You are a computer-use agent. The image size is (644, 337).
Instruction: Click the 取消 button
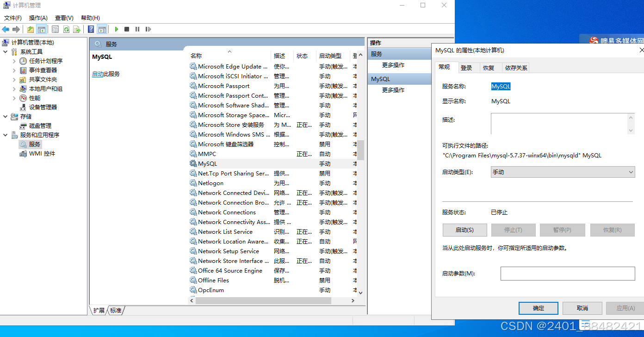[x=582, y=308]
